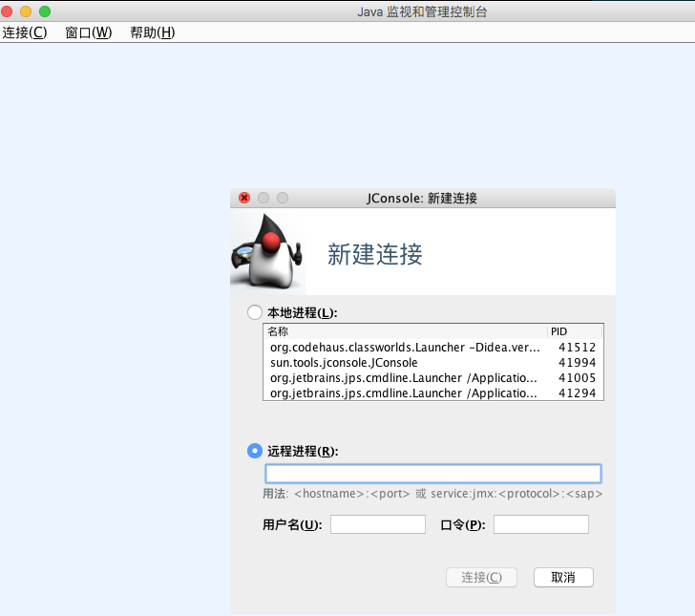Select process sun.tools.jconsole.JConsole row
The height and width of the screenshot is (616, 695).
[433, 362]
